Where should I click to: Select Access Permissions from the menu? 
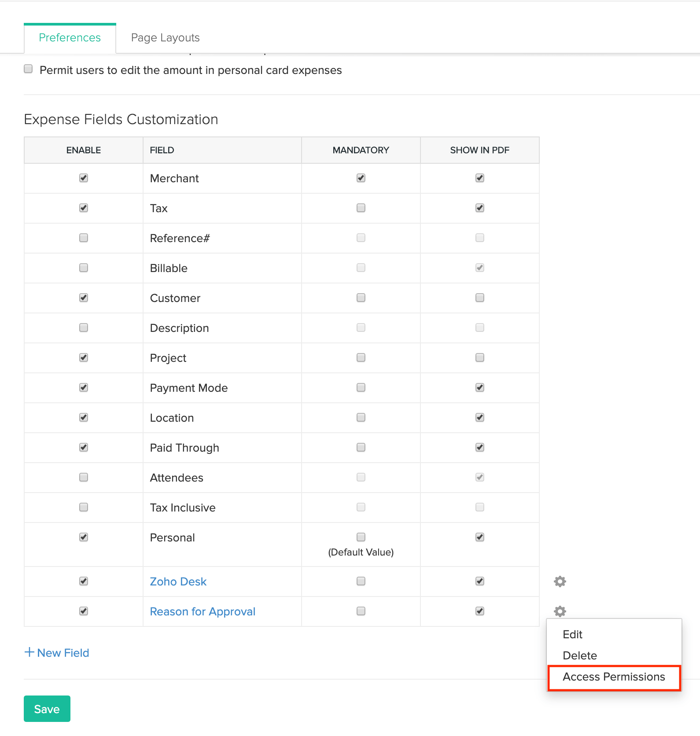click(614, 677)
